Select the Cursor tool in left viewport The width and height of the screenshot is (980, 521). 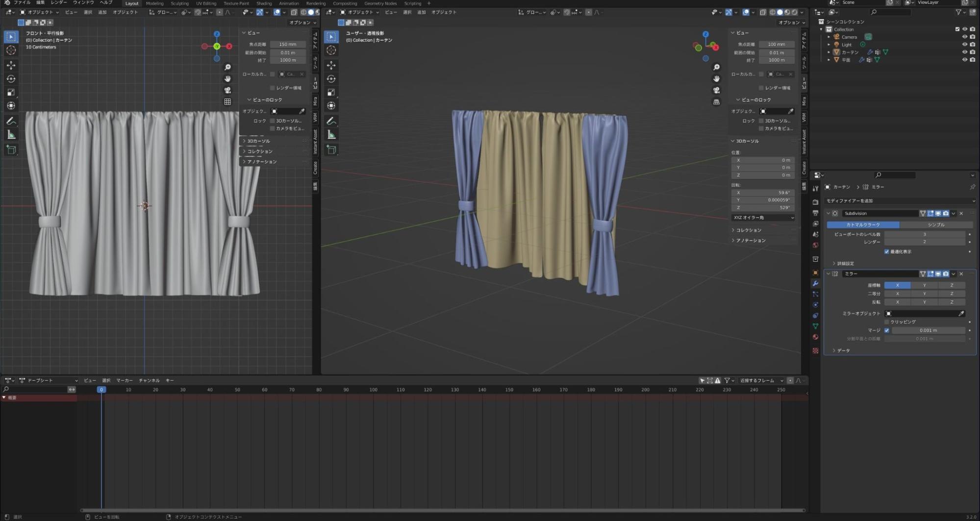tap(11, 50)
